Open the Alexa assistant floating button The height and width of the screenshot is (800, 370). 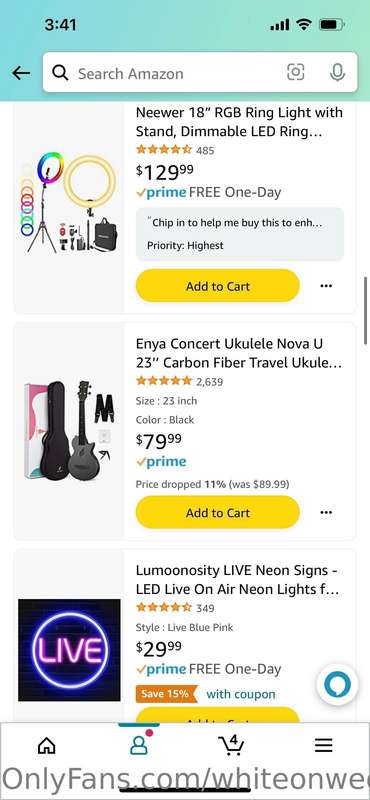pos(337,684)
